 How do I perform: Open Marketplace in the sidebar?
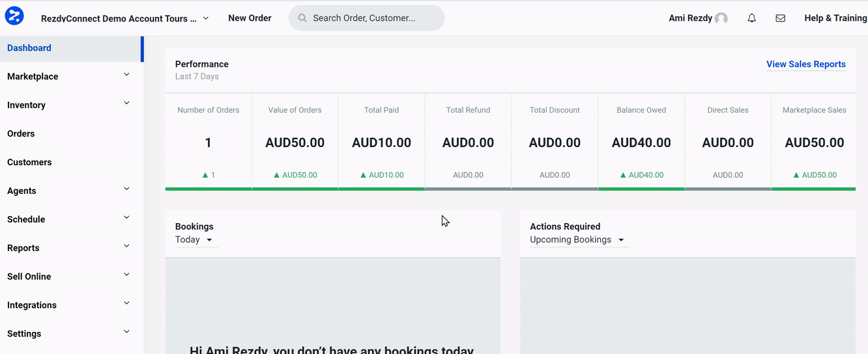click(x=33, y=77)
